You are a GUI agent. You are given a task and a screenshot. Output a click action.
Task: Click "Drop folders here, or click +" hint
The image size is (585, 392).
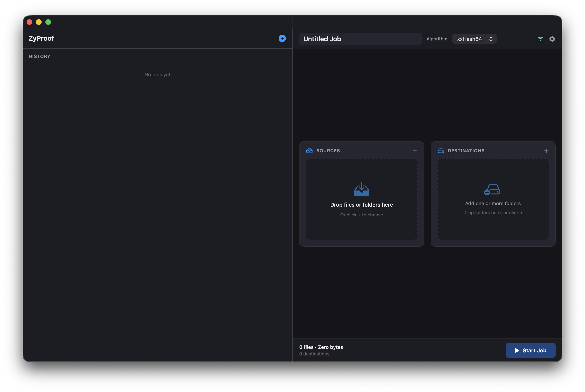pyautogui.click(x=493, y=213)
